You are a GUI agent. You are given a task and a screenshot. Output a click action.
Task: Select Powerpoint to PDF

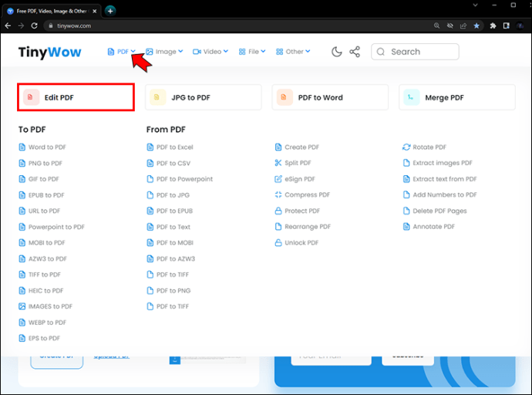point(56,227)
